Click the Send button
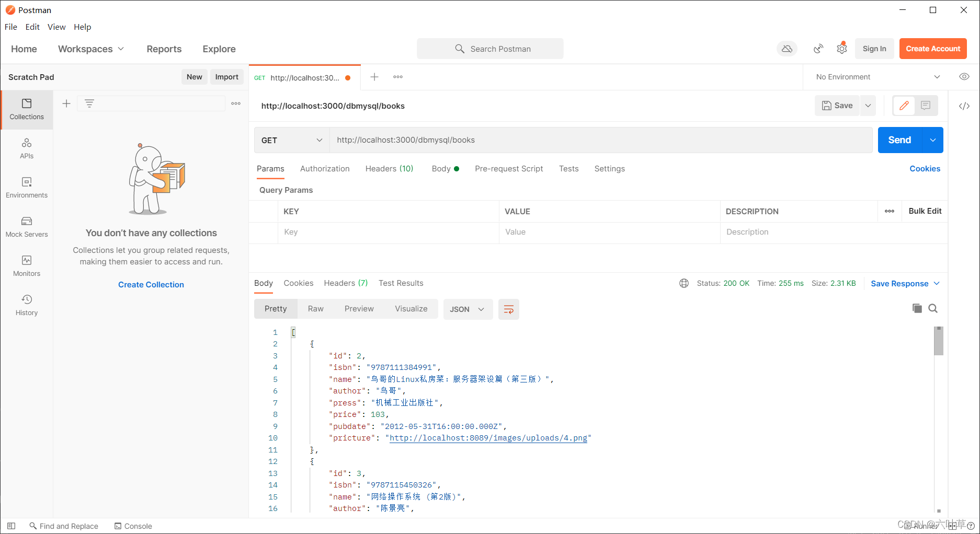980x534 pixels. (899, 140)
